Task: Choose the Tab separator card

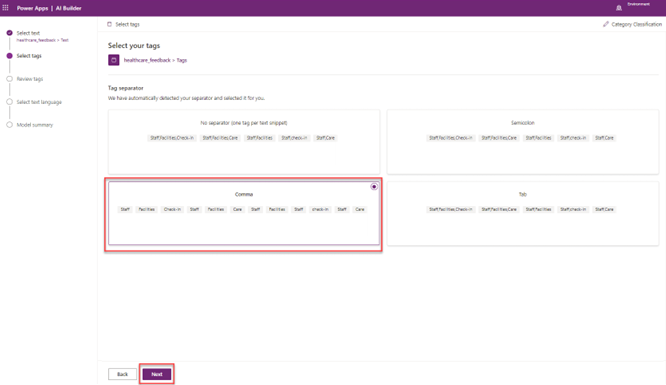Action: click(x=523, y=213)
